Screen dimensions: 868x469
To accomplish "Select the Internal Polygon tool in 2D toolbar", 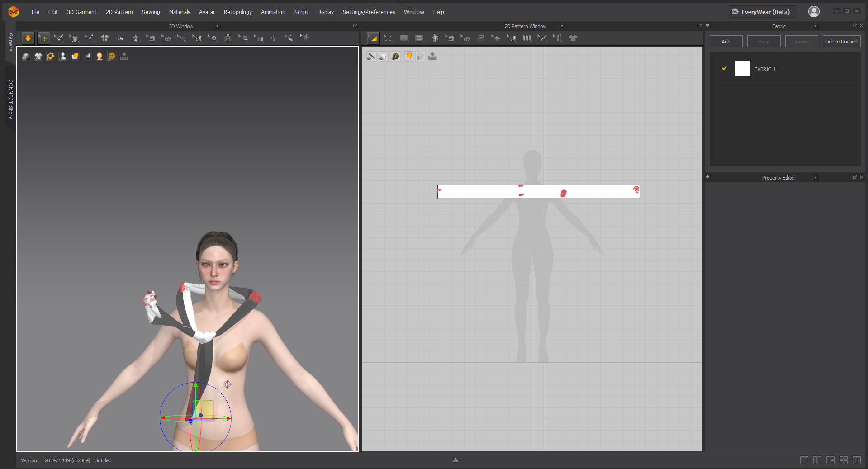I will (x=419, y=38).
